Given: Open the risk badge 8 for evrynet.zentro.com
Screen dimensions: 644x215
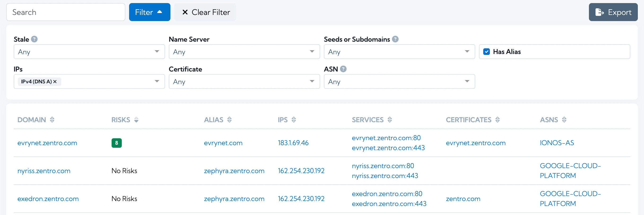Looking at the screenshot, I should (x=117, y=143).
